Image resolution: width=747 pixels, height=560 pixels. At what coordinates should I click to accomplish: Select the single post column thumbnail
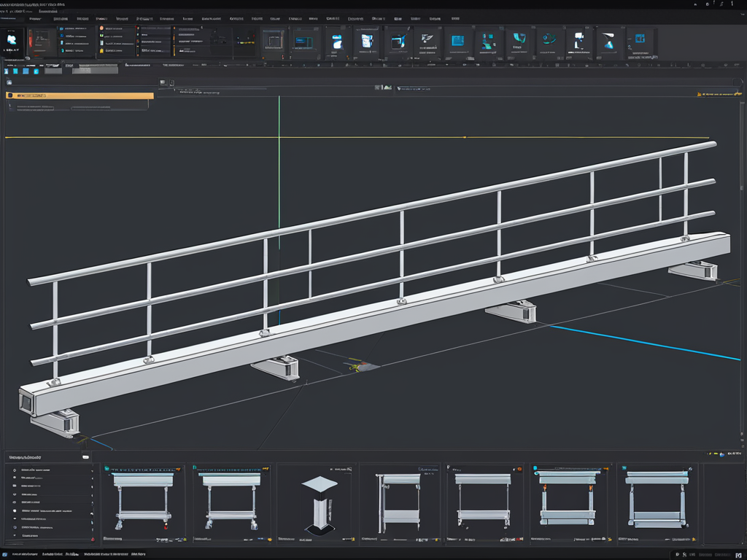[319, 502]
